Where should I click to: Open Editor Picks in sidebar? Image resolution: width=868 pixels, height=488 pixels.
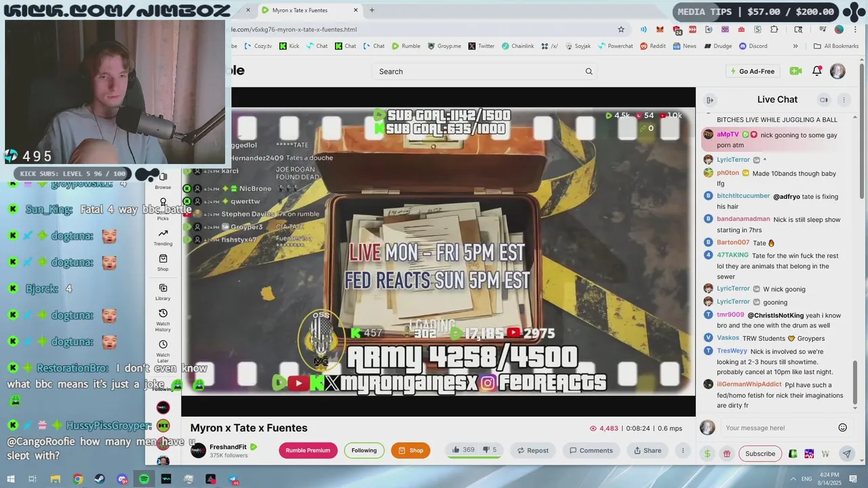pyautogui.click(x=163, y=209)
